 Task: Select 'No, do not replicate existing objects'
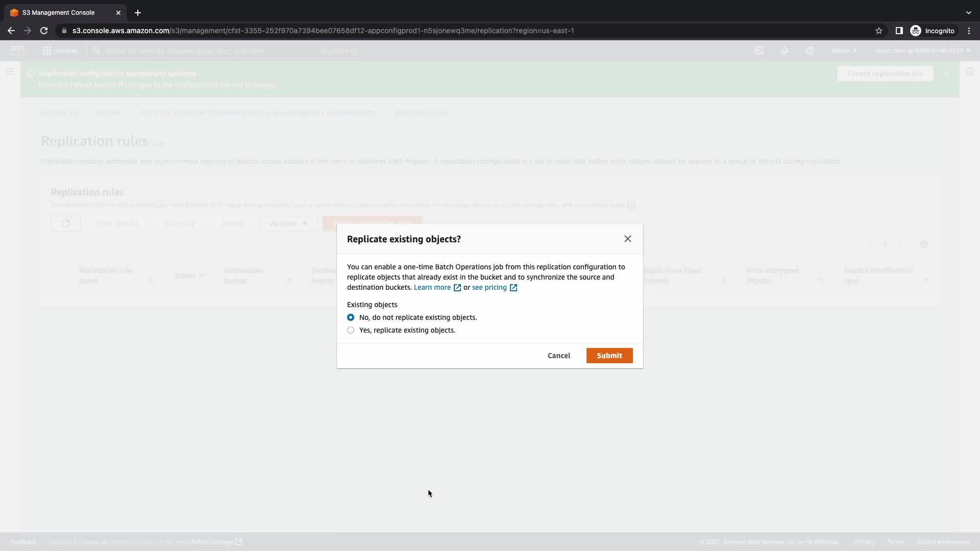click(x=351, y=317)
